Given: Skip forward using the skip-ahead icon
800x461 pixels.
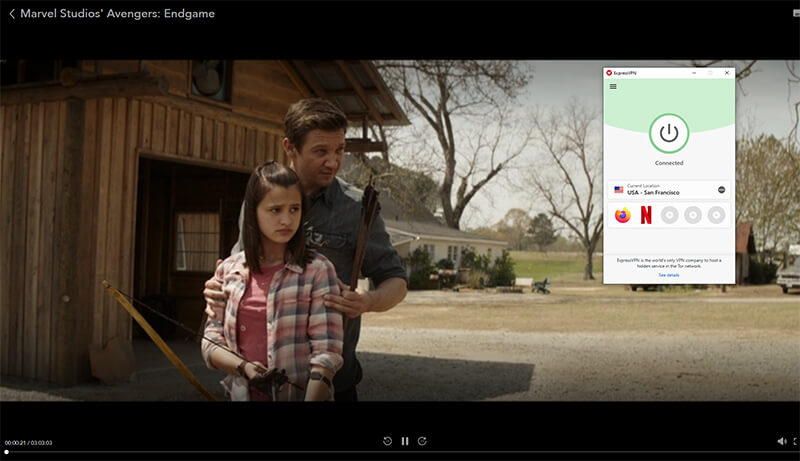Looking at the screenshot, I should (x=422, y=441).
